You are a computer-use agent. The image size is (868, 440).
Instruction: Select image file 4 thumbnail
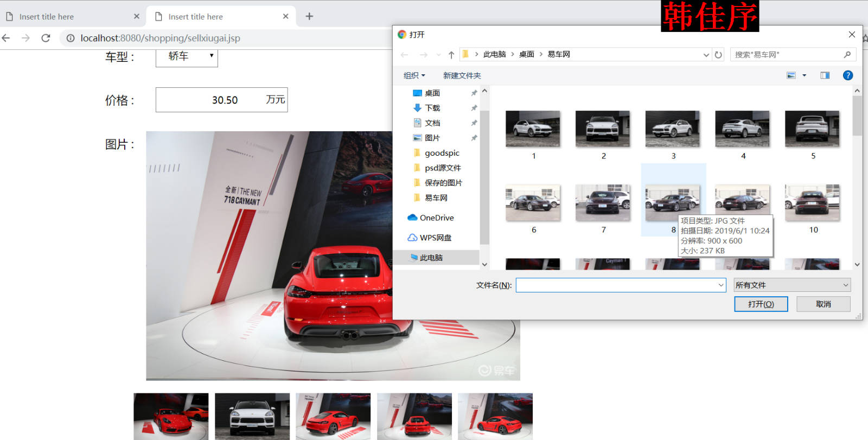(742, 129)
